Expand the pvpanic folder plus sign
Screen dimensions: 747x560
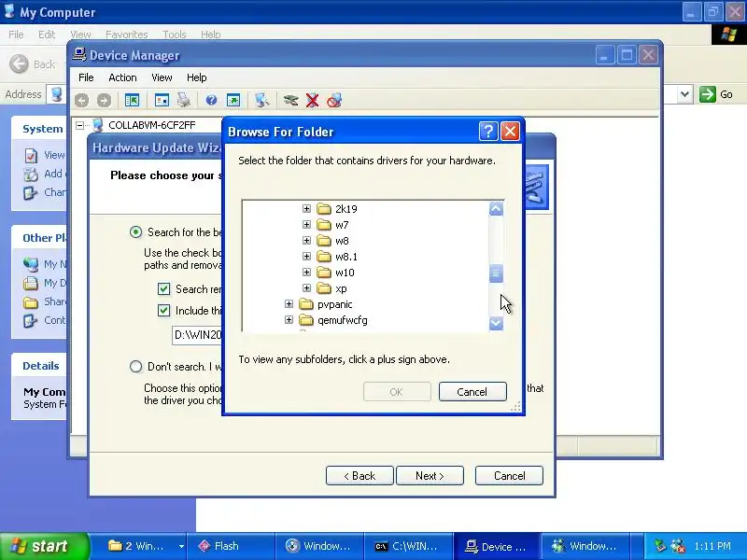289,304
